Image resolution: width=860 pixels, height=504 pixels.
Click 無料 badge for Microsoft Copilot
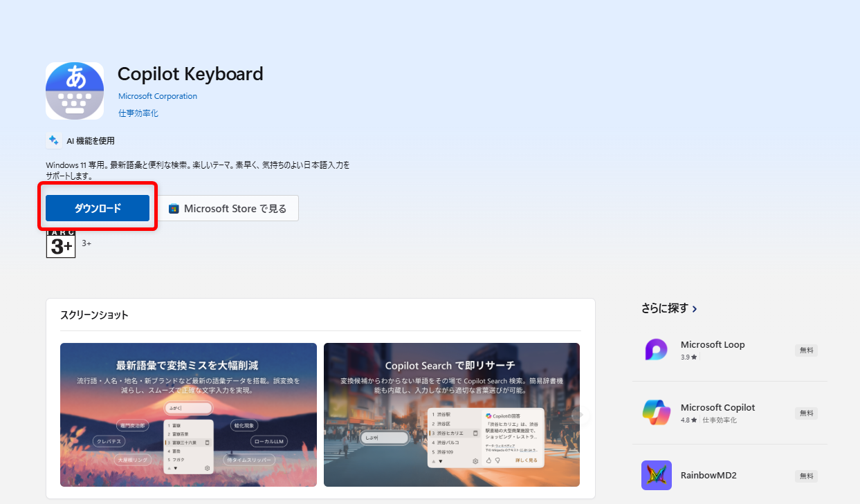807,413
